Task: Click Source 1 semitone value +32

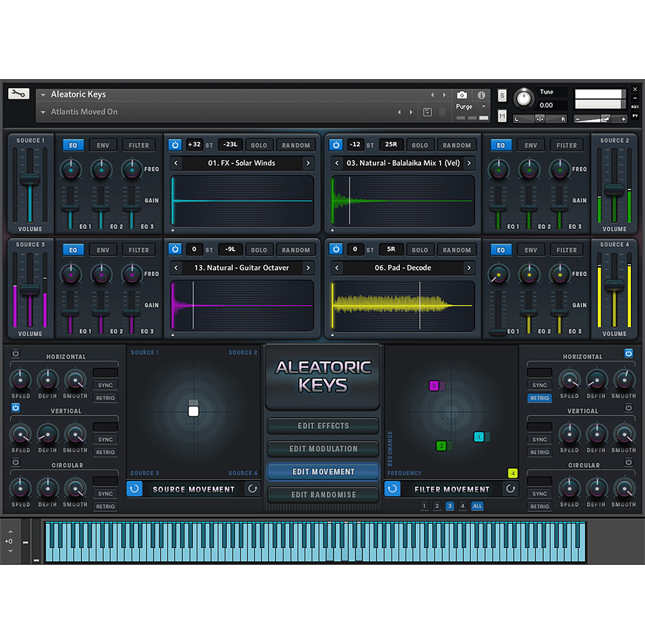Action: 194,145
